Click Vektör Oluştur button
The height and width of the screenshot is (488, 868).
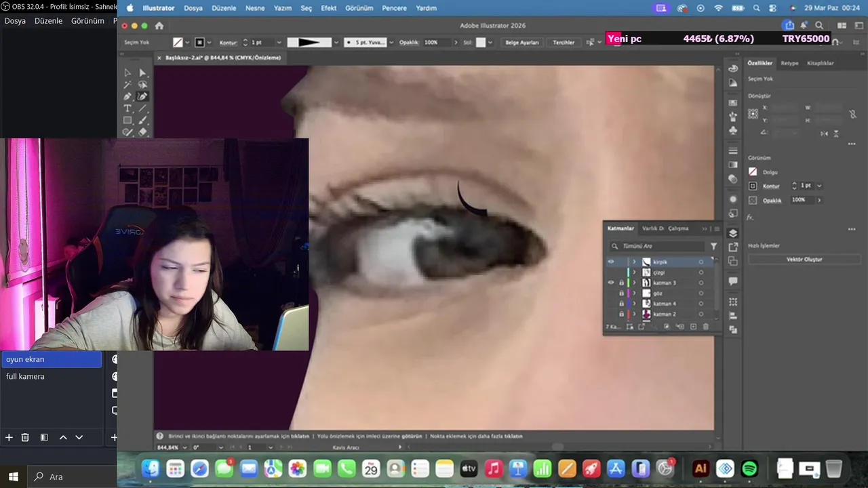click(804, 260)
